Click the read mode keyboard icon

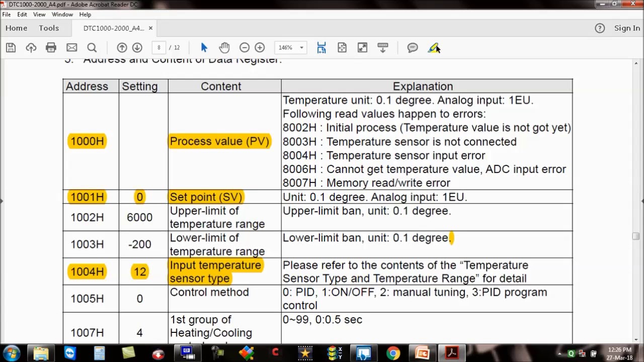(383, 48)
